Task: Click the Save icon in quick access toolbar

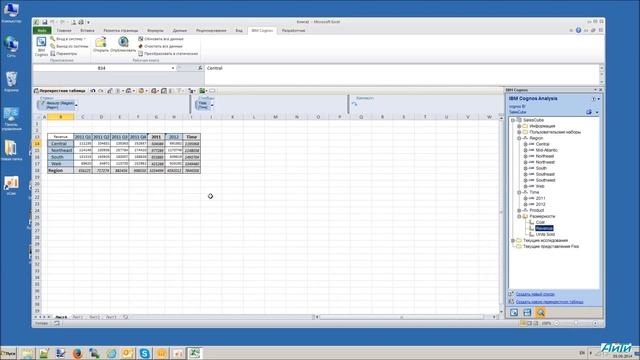Action: click(44, 22)
